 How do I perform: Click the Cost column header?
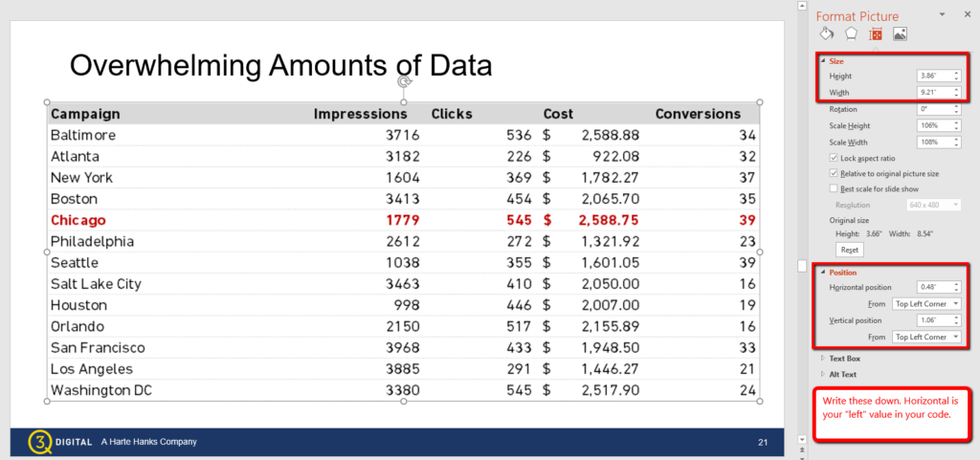558,114
